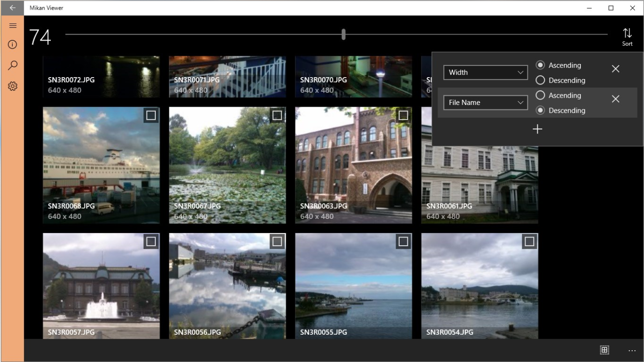644x362 pixels.
Task: Select Descending for Width sort
Action: coord(540,80)
